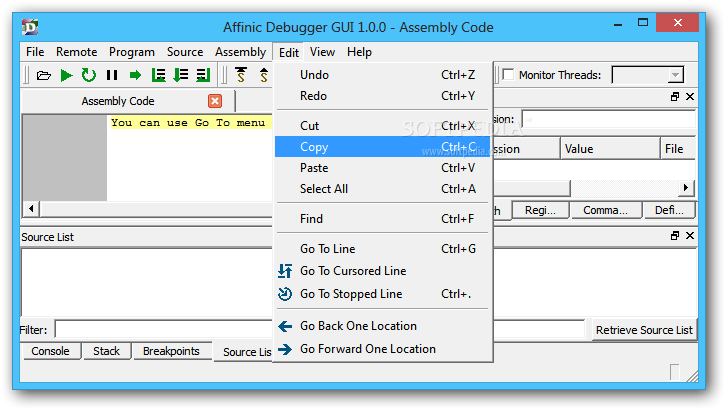Close the open Edit menu
726x410 pixels.
point(289,52)
